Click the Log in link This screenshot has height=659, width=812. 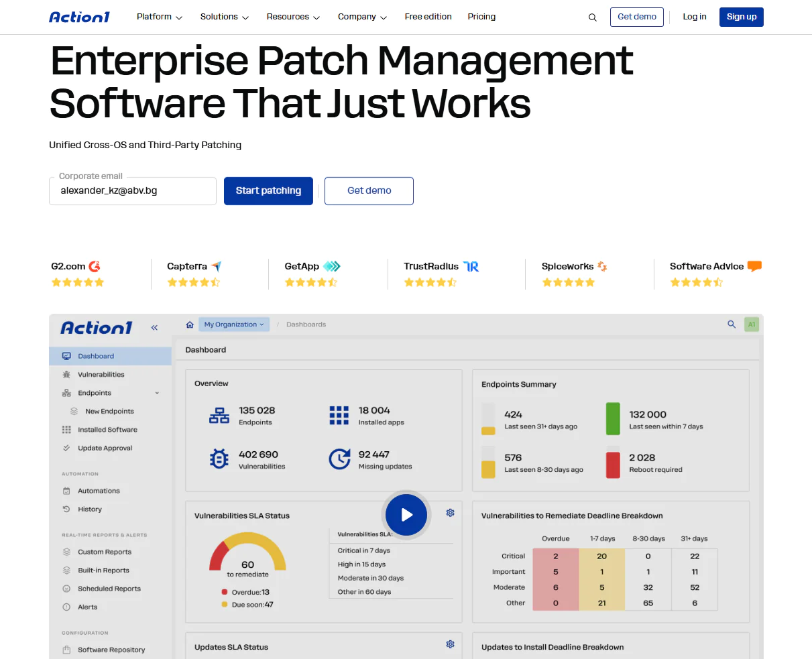coord(695,17)
